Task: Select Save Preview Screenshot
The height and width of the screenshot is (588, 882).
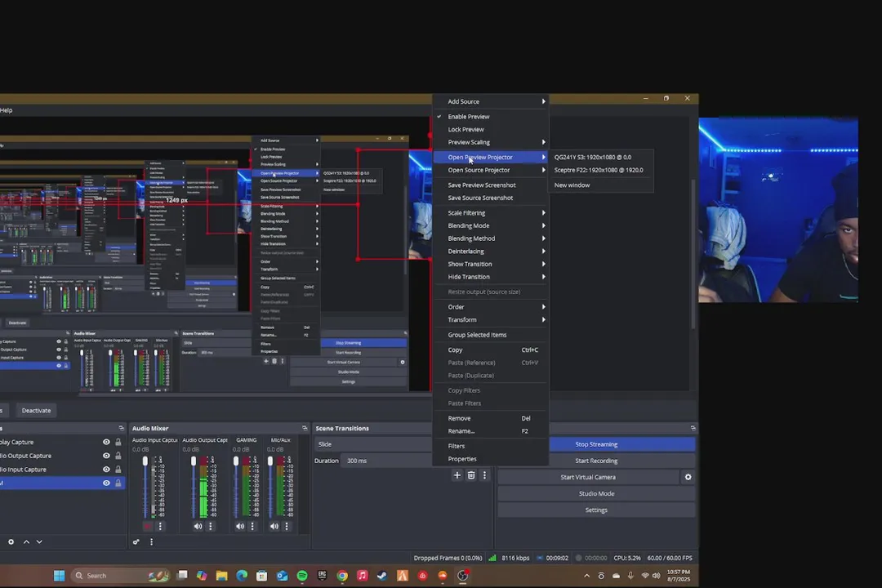Action: (491, 185)
